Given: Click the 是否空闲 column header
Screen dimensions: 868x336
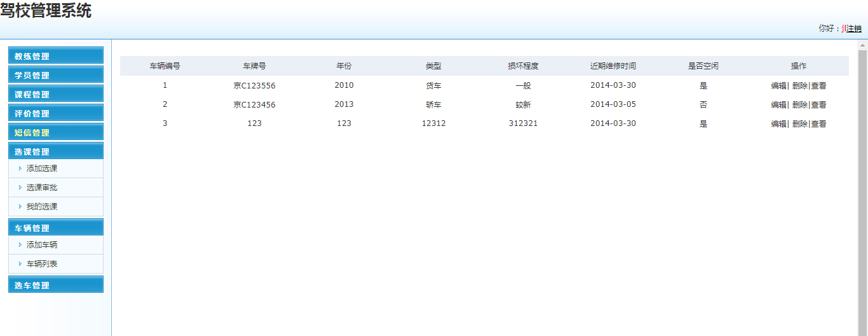Looking at the screenshot, I should 703,66.
